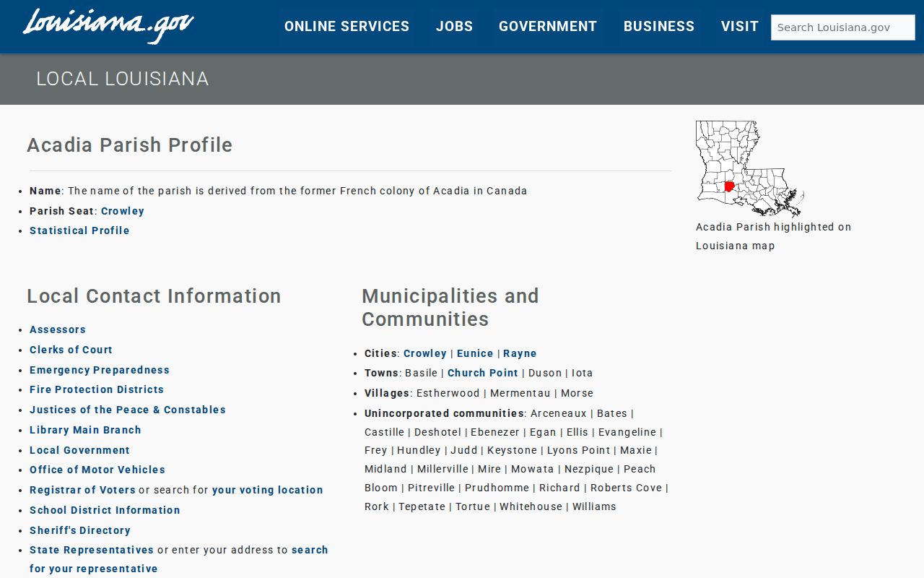Open School District Information
Image resolution: width=924 pixels, height=578 pixels.
pyautogui.click(x=105, y=510)
